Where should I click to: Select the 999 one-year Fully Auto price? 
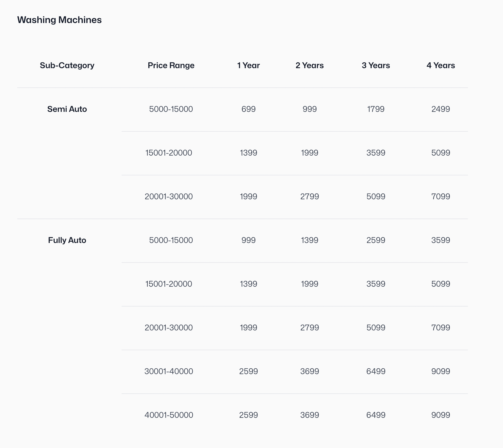tap(248, 240)
